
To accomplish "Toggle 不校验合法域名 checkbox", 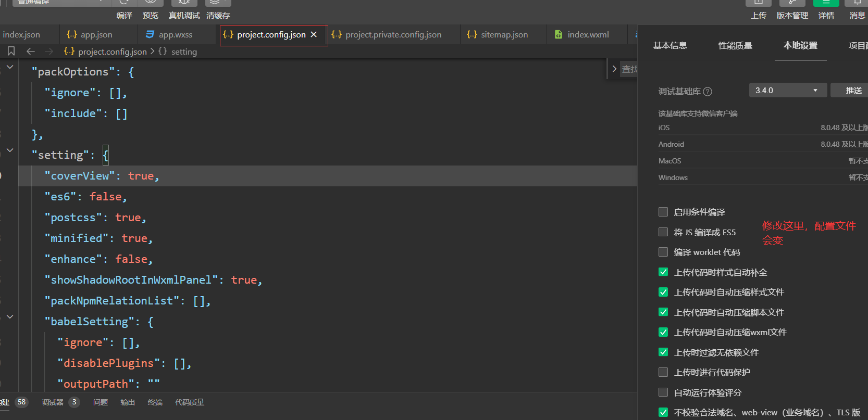I will (663, 412).
